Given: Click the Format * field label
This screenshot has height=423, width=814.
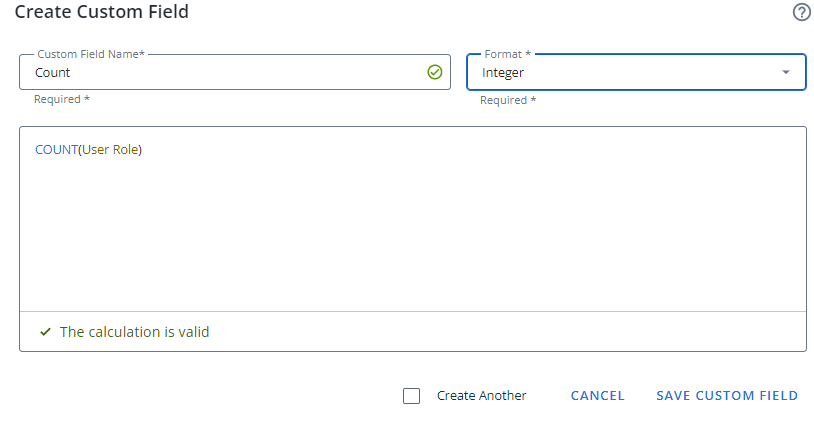Looking at the screenshot, I should point(507,53).
